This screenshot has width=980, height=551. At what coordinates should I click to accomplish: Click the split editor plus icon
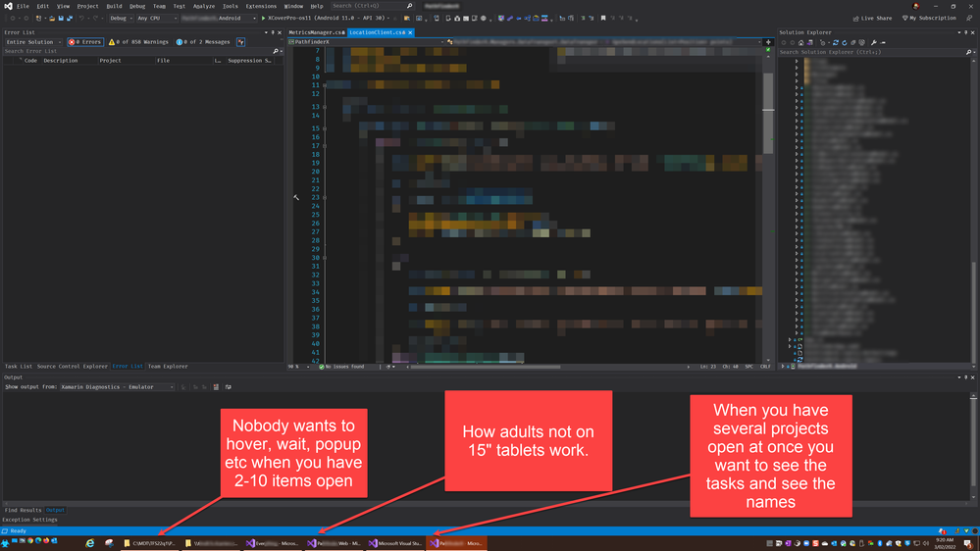click(768, 42)
